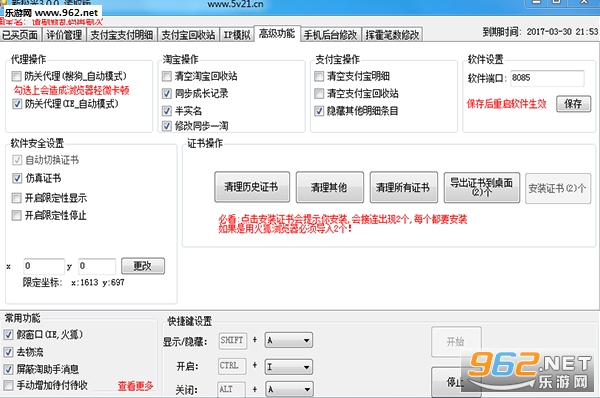Click the 到期时间 date text

point(540,32)
